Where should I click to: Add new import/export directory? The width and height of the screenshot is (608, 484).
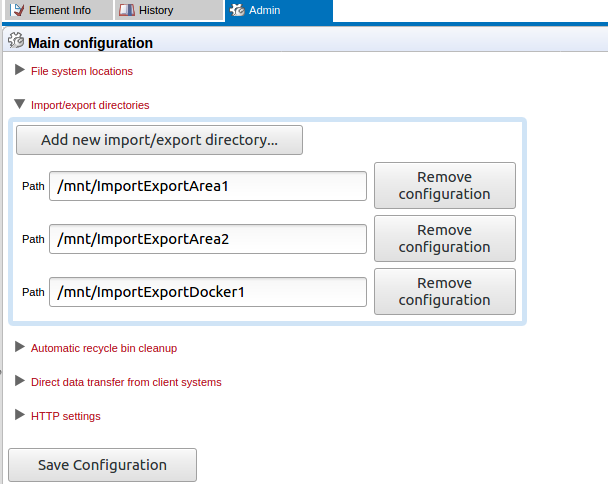(x=159, y=140)
